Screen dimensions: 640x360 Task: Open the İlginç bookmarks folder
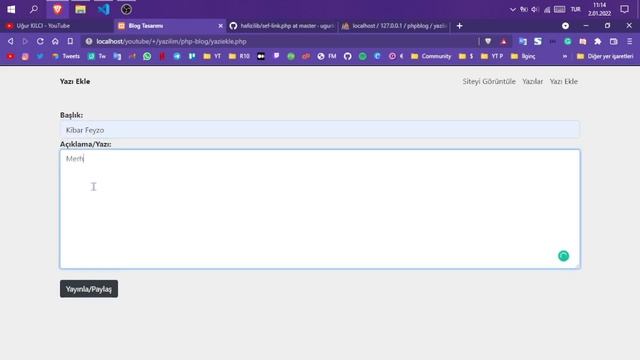coord(523,56)
